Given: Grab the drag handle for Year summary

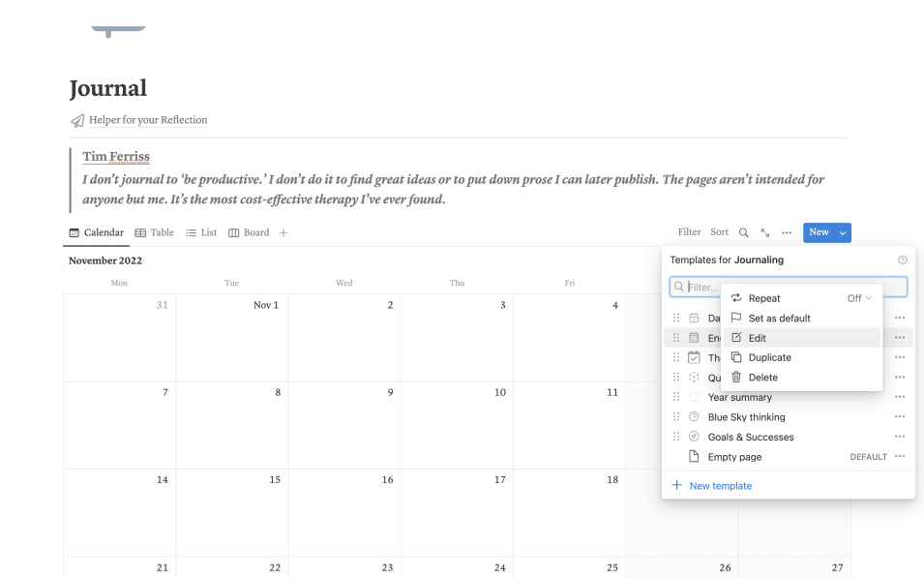Looking at the screenshot, I should click(x=676, y=397).
